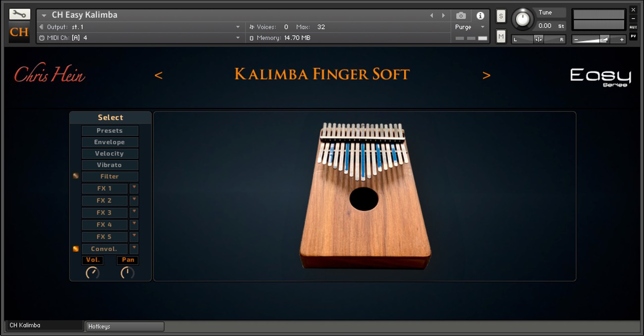Image resolution: width=644 pixels, height=336 pixels.
Task: Toggle the Filter on/off LED
Action: coord(76,176)
